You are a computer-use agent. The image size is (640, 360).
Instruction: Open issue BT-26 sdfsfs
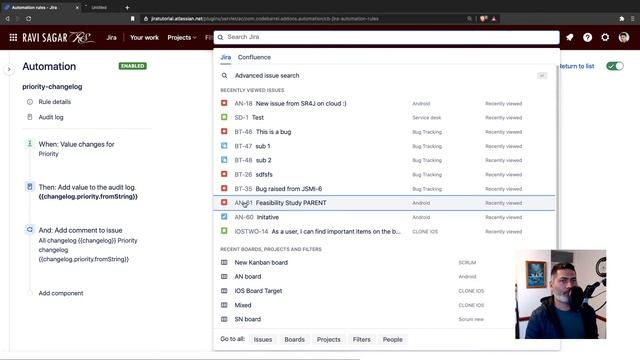(x=384, y=174)
